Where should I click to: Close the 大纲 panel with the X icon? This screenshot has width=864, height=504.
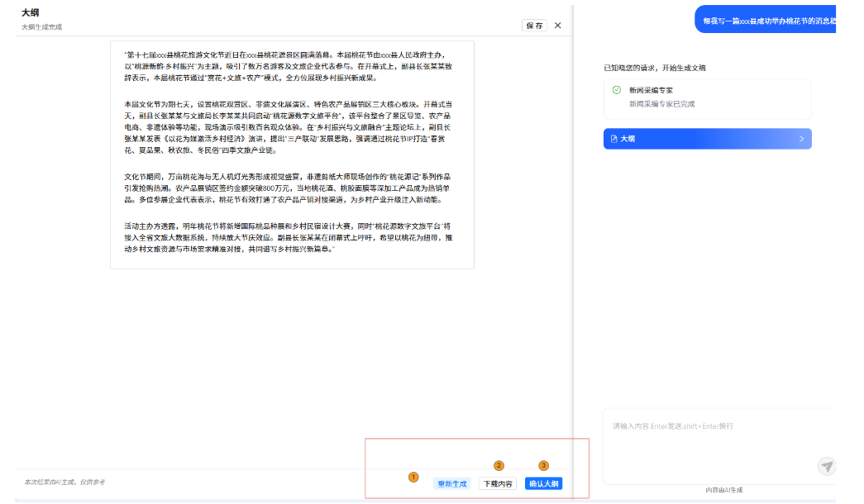pyautogui.click(x=557, y=26)
